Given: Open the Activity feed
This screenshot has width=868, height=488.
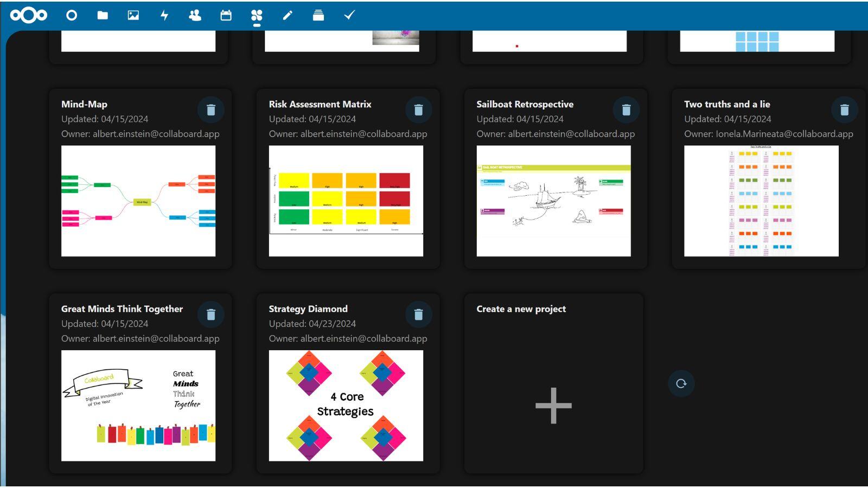Looking at the screenshot, I should 163,16.
